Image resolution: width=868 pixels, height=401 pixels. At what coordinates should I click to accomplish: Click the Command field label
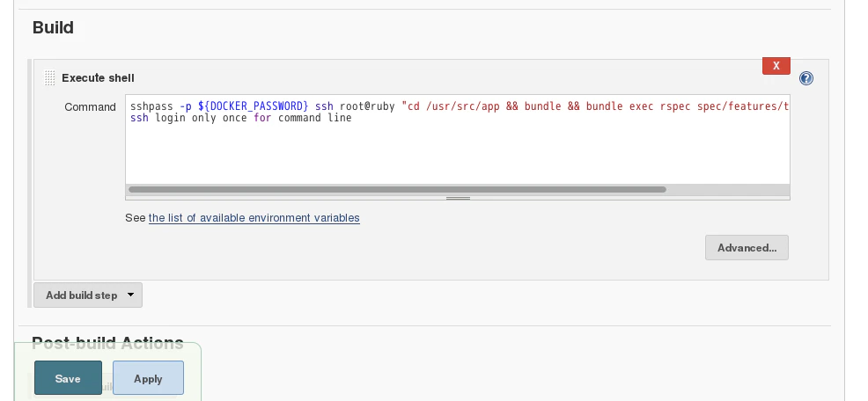[x=90, y=107]
